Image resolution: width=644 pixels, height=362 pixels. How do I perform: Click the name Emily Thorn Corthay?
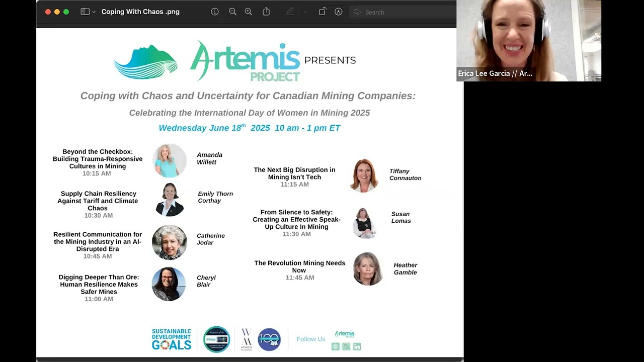click(215, 197)
